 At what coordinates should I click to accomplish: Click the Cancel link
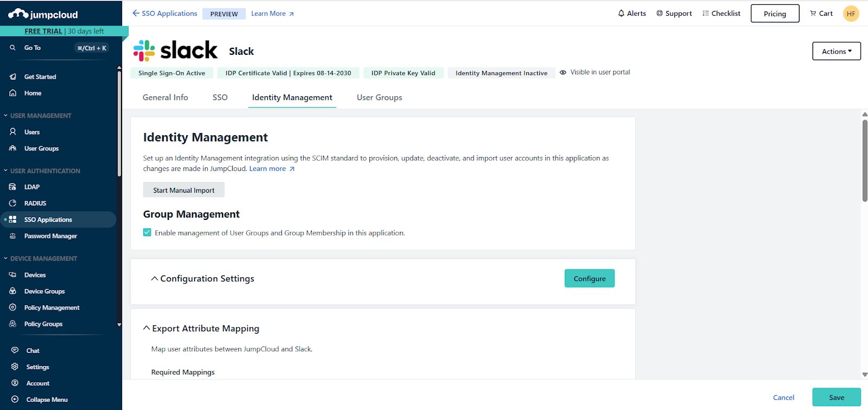coord(783,398)
